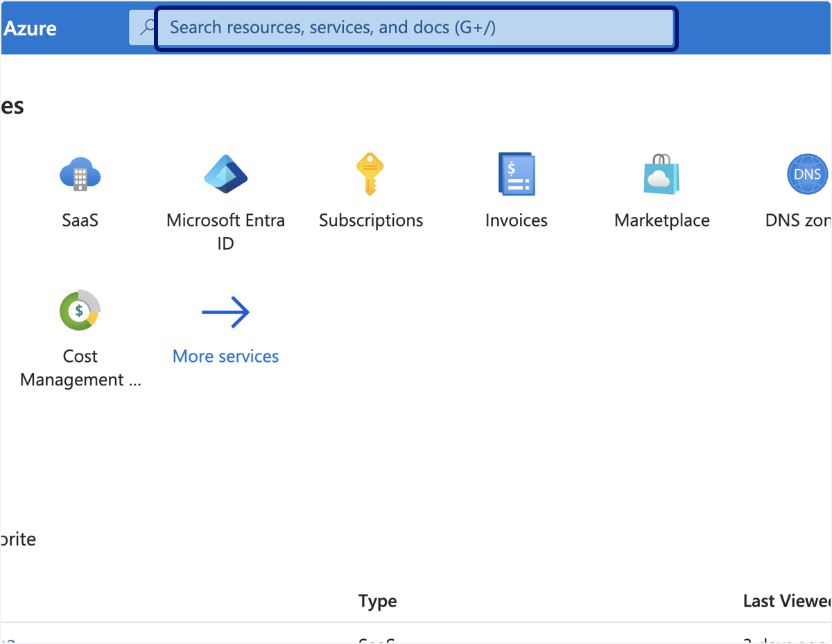Screen dimensions: 832x644
Task: Open the Cost Management icon
Action: click(80, 310)
